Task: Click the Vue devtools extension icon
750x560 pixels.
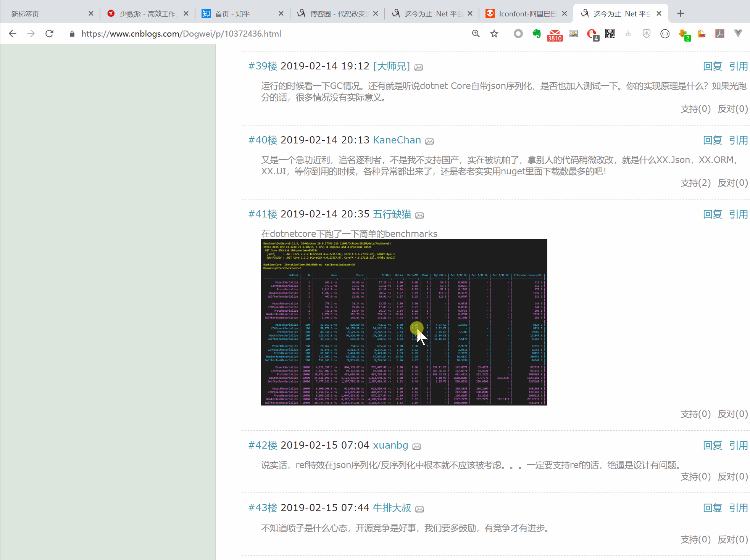Action: tap(738, 34)
